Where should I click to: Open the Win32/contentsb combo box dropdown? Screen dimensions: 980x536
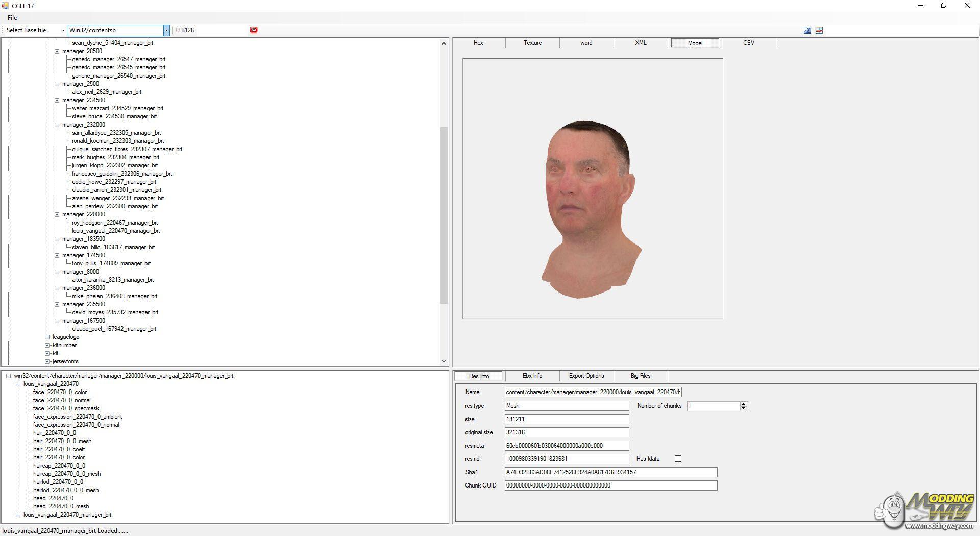pyautogui.click(x=166, y=30)
